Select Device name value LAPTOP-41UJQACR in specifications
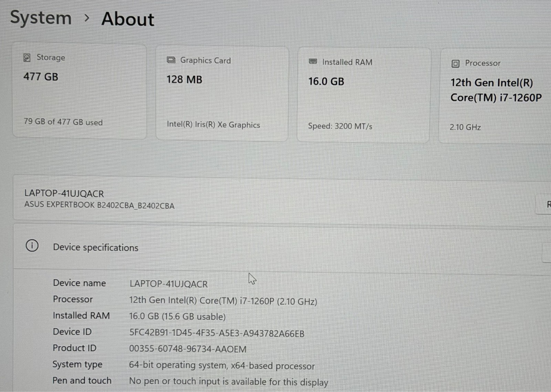Image resolution: width=551 pixels, height=392 pixels. point(168,284)
